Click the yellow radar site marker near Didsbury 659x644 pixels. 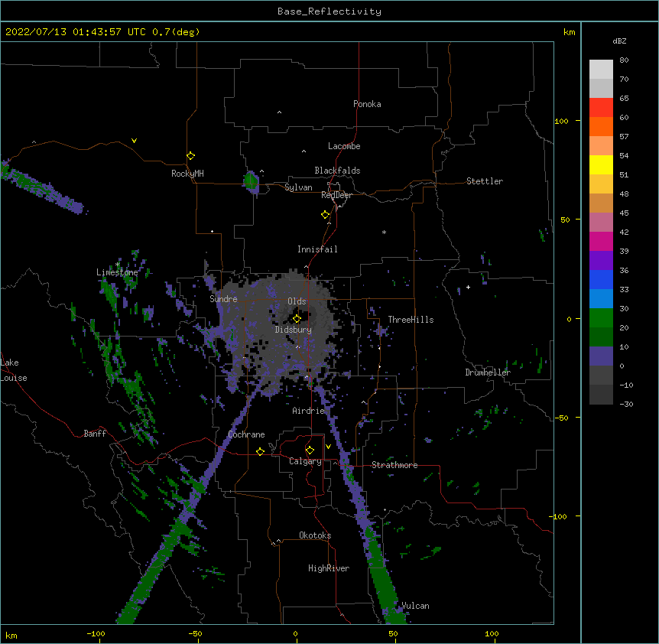[x=297, y=318]
